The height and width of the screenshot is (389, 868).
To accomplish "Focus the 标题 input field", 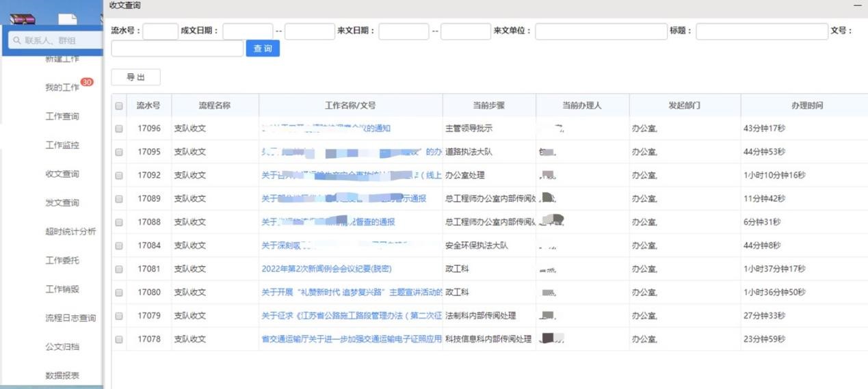I will coord(762,31).
